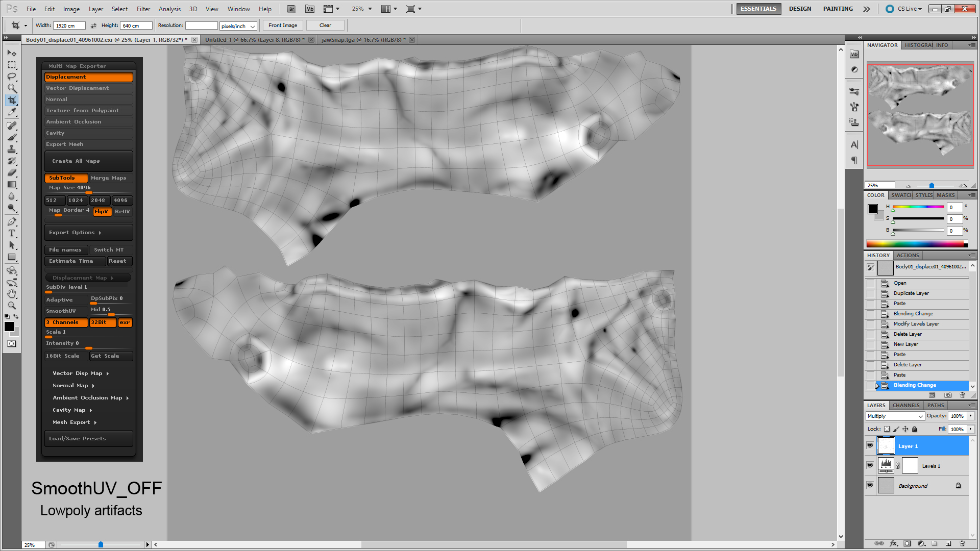Image resolution: width=980 pixels, height=551 pixels.
Task: Expand more workspaces chevron
Action: (x=867, y=9)
